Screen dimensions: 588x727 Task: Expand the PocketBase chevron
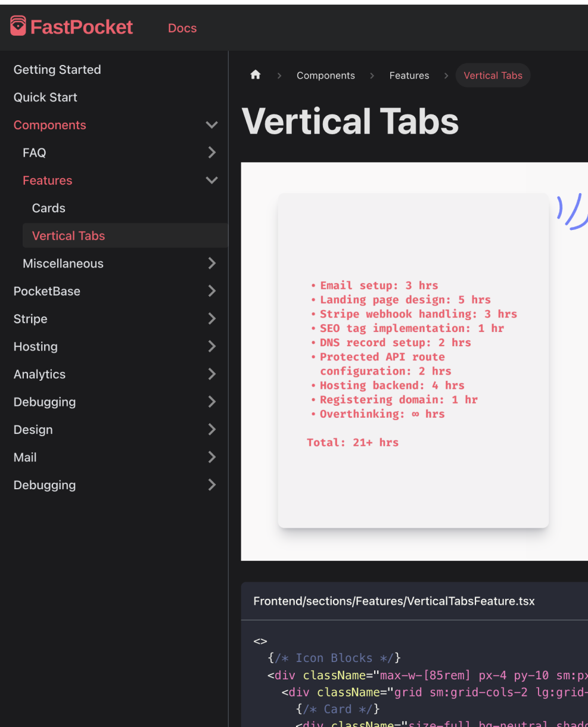point(211,291)
